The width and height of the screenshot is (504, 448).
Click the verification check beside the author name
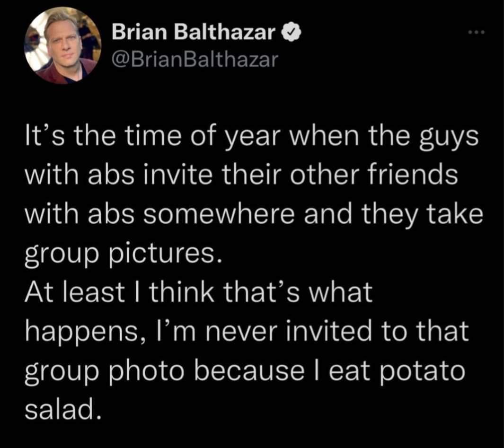pyautogui.click(x=290, y=32)
